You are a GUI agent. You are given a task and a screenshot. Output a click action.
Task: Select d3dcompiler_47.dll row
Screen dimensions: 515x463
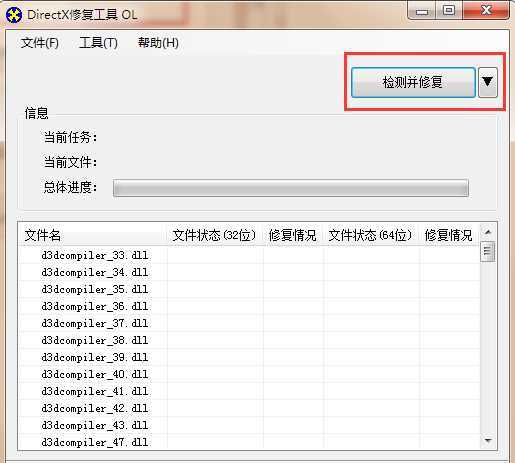click(249, 442)
